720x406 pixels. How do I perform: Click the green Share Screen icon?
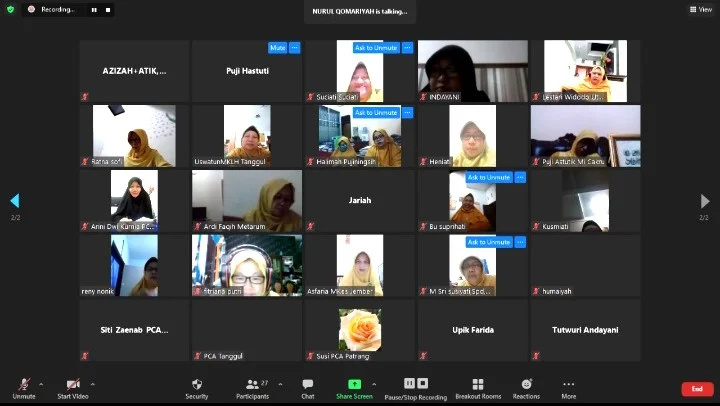[355, 385]
